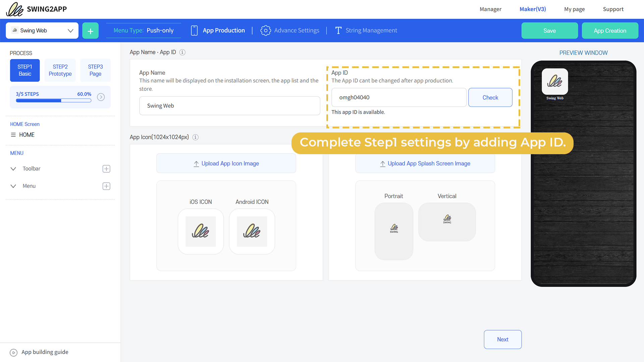644x362 pixels.
Task: Open the App Icon info tooltip icon
Action: 196,137
